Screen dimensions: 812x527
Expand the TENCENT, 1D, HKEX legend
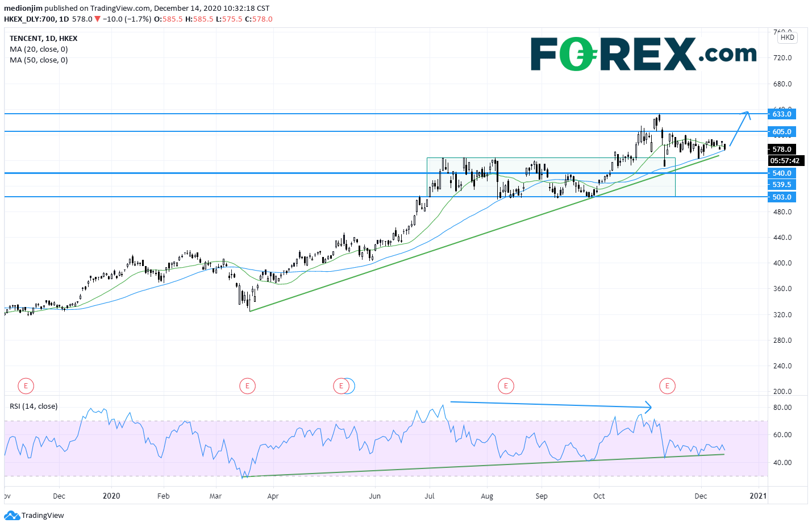pyautogui.click(x=43, y=38)
